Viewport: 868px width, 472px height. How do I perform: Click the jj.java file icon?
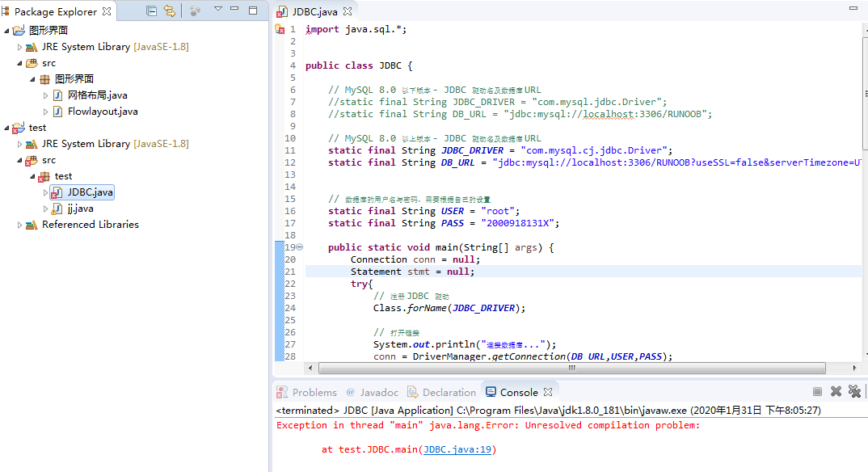coord(57,209)
